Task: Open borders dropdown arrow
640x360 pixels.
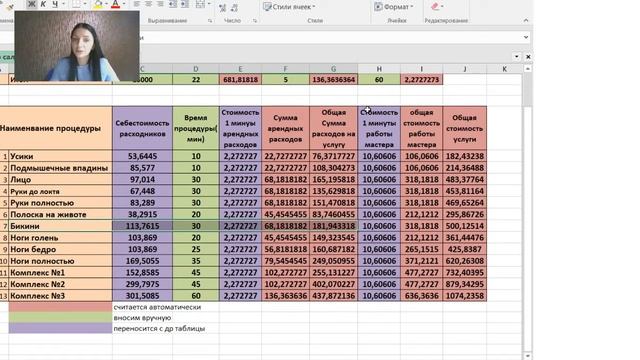Action: click(85, 4)
